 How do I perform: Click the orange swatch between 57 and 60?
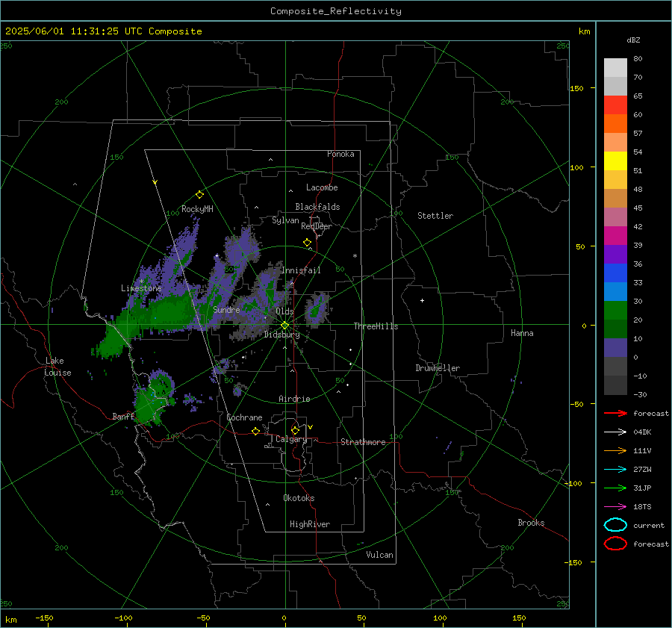pos(615,123)
